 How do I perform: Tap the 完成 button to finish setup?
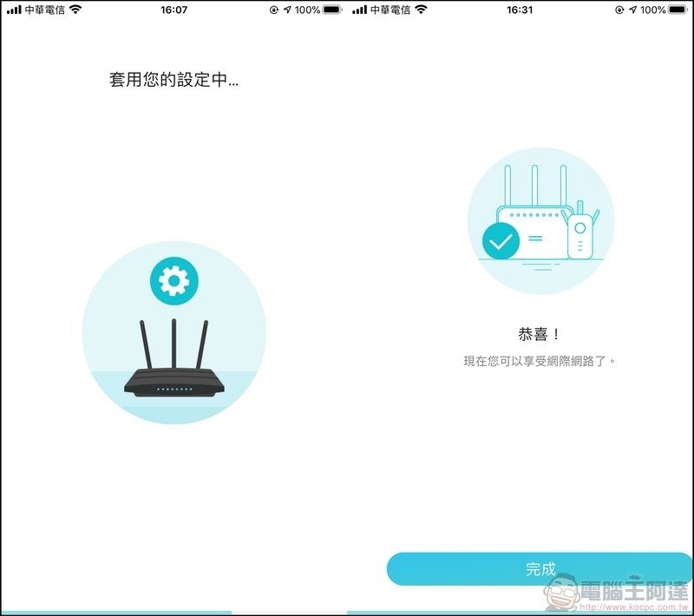(x=539, y=567)
